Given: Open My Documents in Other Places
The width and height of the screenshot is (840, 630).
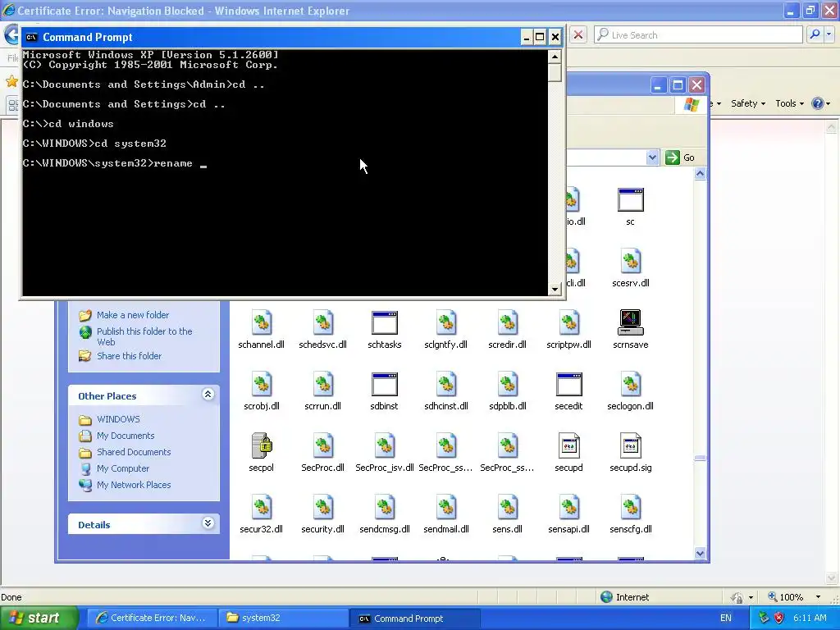Looking at the screenshot, I should (x=126, y=436).
